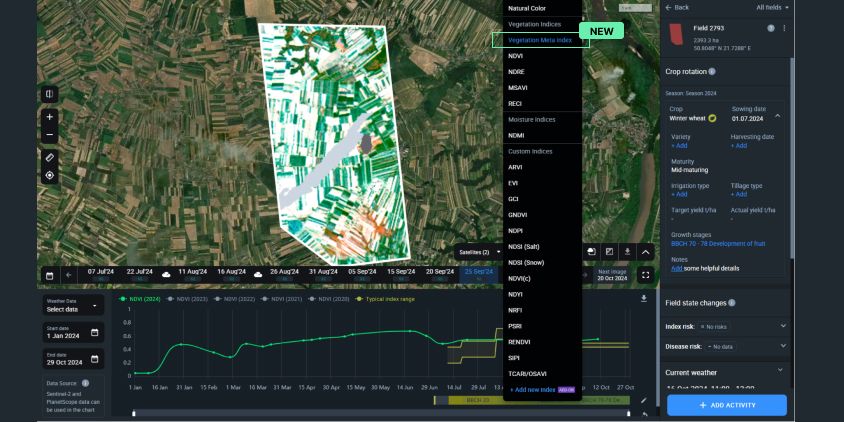Show Data Source info tooltip

[x=85, y=383]
